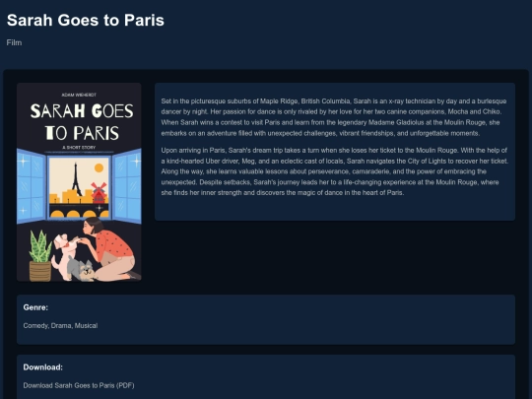Click the woman in the red polka-dot shirt
Viewport: 532px width, 399px height.
[x=110, y=248]
